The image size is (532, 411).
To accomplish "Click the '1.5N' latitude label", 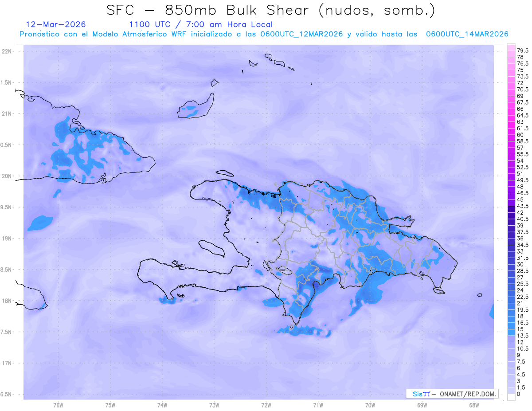I will 7,82.
